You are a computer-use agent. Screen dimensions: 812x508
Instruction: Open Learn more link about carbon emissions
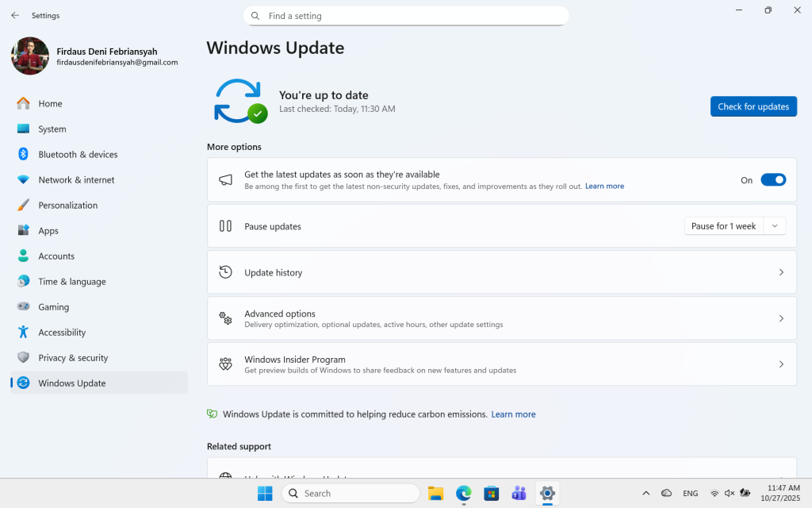tap(513, 414)
